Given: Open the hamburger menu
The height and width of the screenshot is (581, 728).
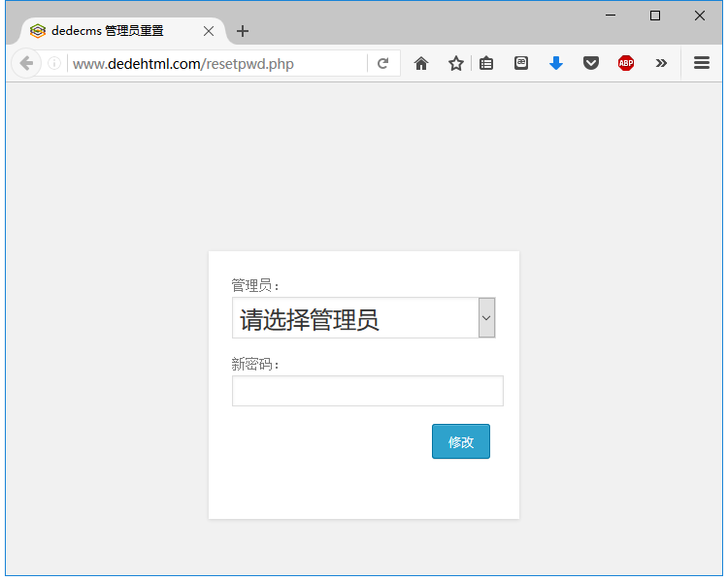Looking at the screenshot, I should point(702,64).
